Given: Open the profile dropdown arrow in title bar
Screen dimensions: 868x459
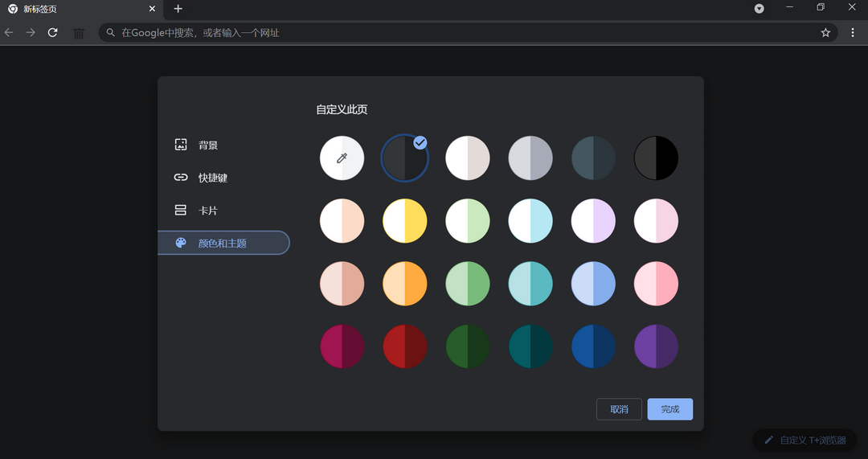Looking at the screenshot, I should 759,9.
